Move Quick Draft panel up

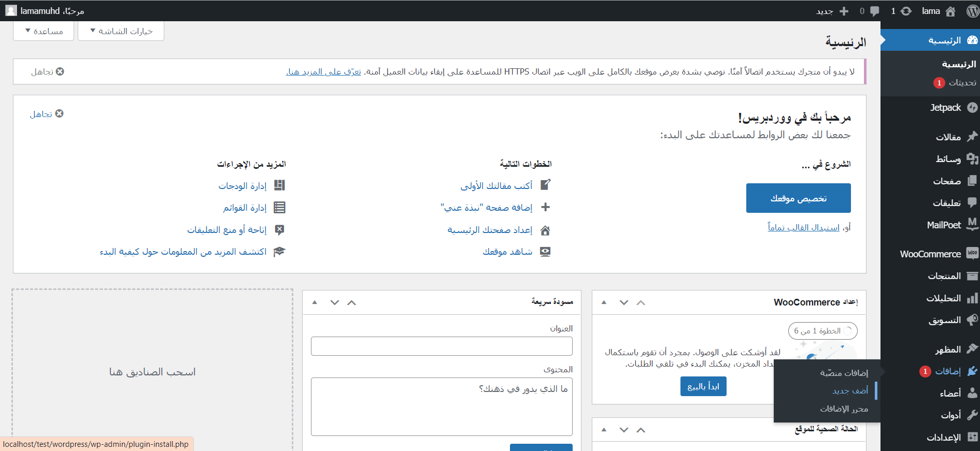click(x=352, y=302)
